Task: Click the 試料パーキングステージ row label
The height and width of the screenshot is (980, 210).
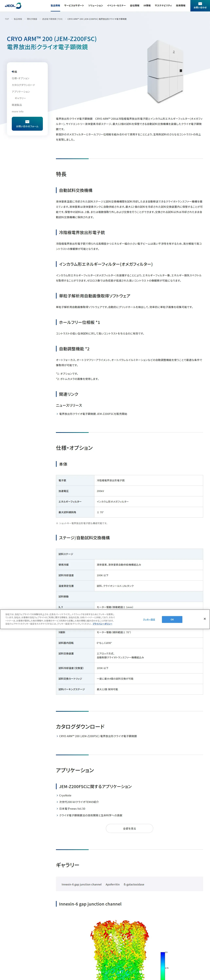Action: [75, 689]
